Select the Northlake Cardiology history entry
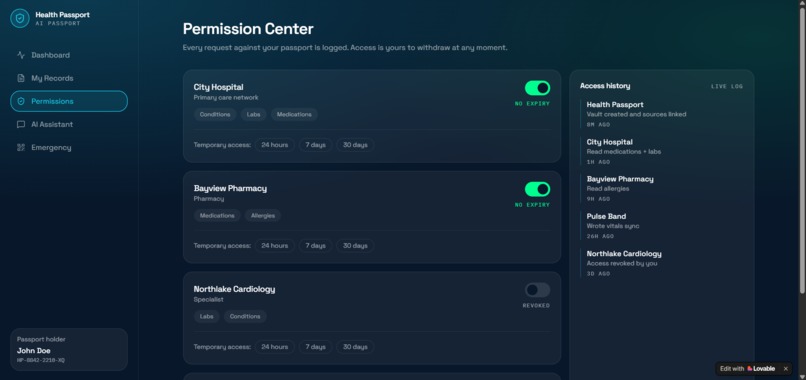 661,263
